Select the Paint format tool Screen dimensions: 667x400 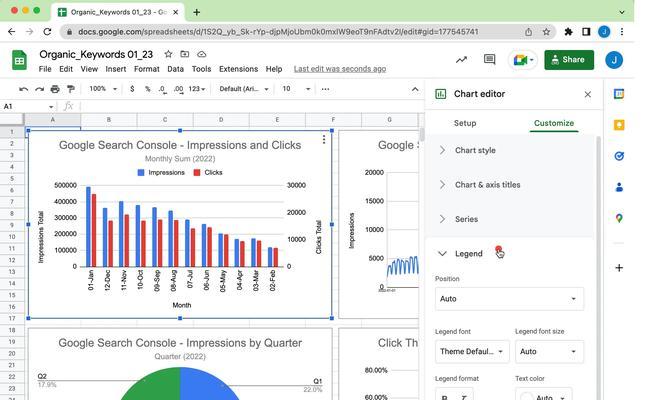point(71,89)
